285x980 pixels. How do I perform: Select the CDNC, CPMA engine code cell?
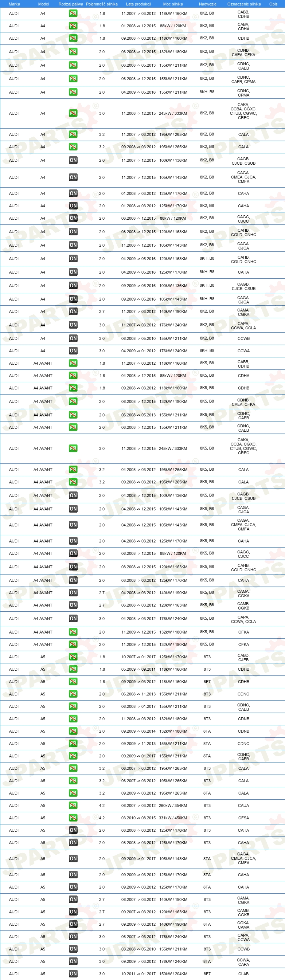[x=243, y=93]
